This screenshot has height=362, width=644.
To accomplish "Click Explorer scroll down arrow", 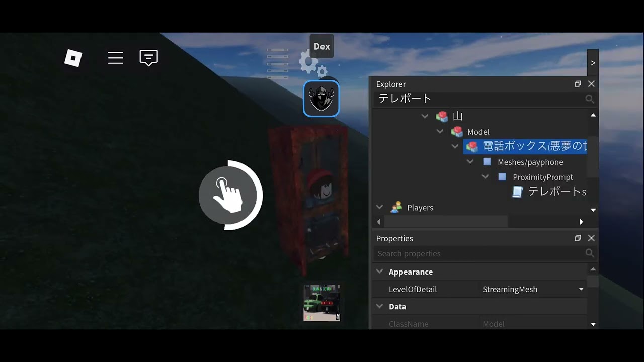I will [593, 210].
